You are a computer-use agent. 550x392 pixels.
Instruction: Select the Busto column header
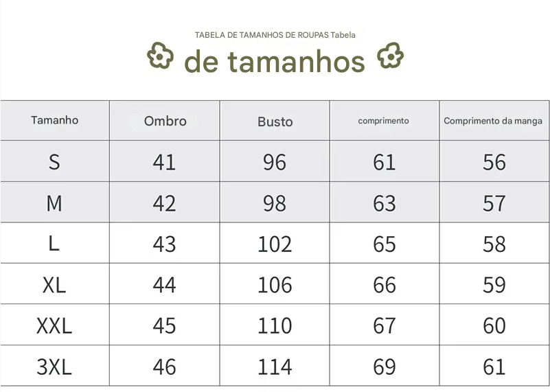(275, 122)
